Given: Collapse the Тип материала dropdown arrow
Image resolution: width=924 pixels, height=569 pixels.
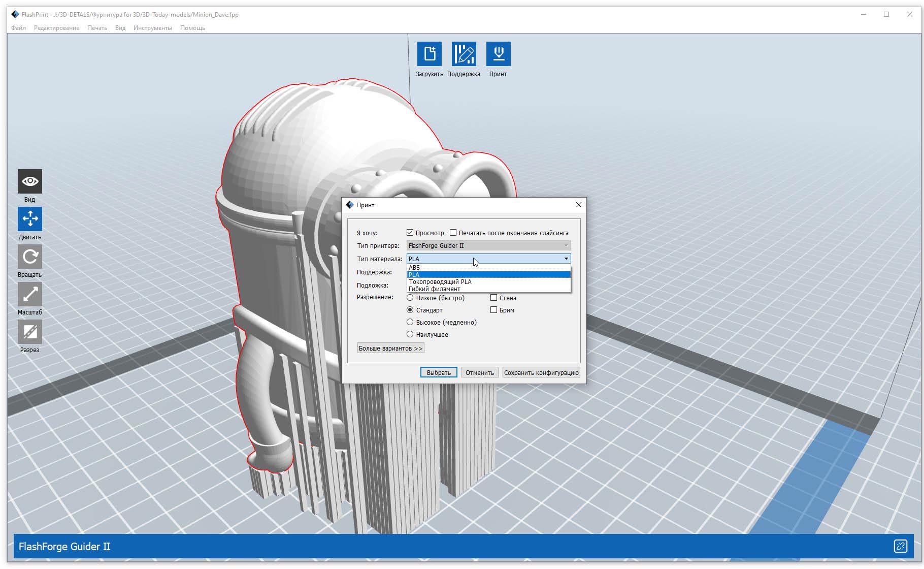Looking at the screenshot, I should click(566, 259).
